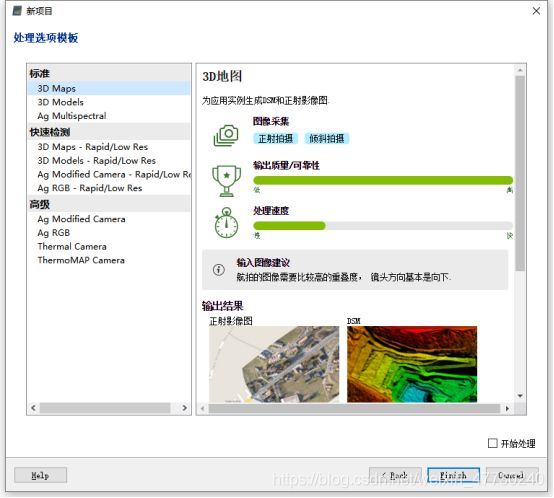554x498 pixels.
Task: Click the Cancel button
Action: (x=512, y=475)
